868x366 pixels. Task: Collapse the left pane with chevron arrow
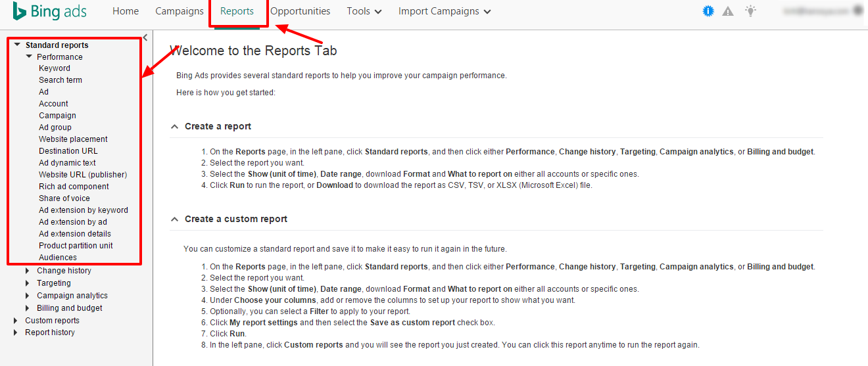[x=145, y=37]
